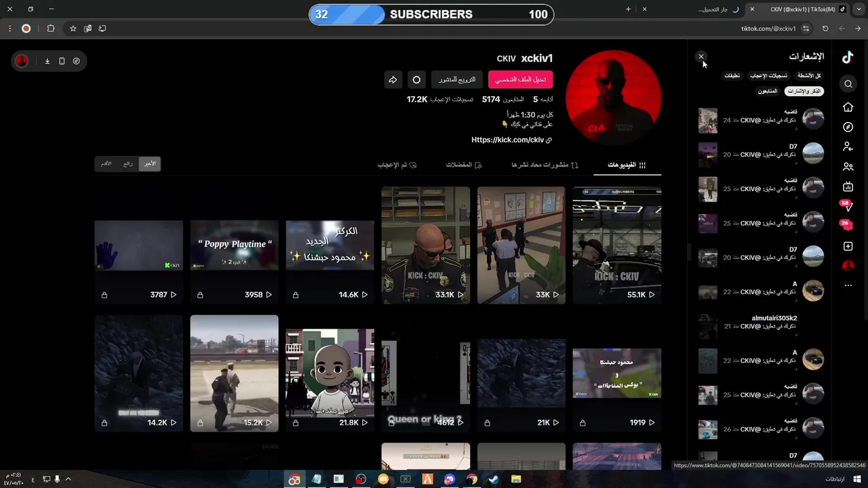This screenshot has height=488, width=868.
Task: Open the More three-dots menu in the sidebar
Action: pyautogui.click(x=848, y=286)
